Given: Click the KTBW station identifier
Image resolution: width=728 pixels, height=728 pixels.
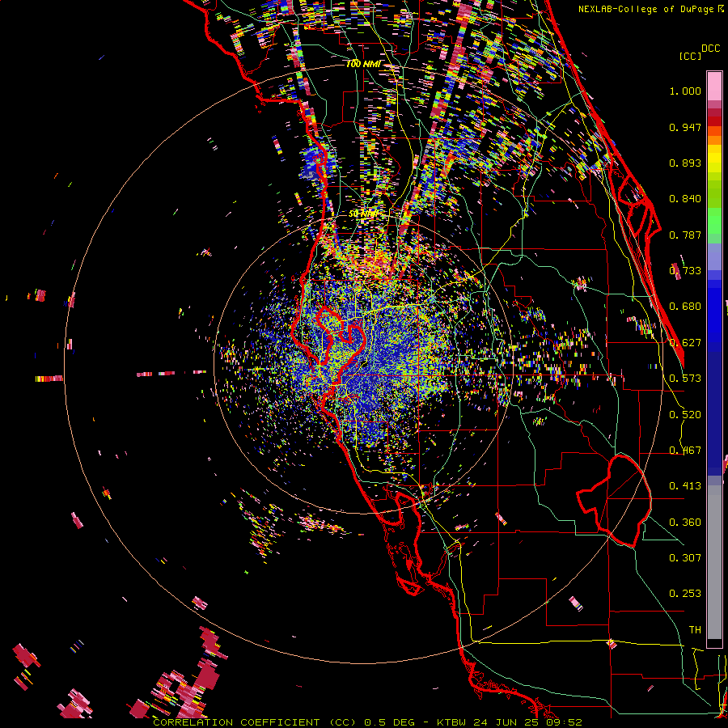Looking at the screenshot, I should 453,722.
